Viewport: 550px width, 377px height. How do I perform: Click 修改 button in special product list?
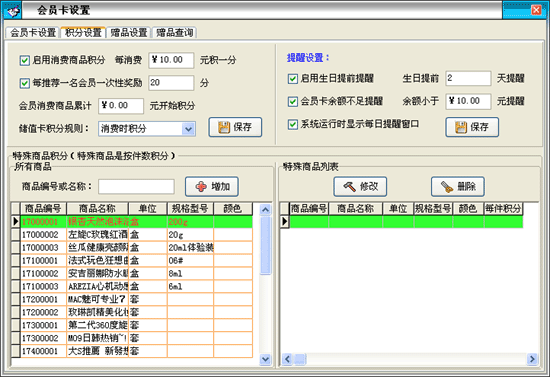click(360, 187)
